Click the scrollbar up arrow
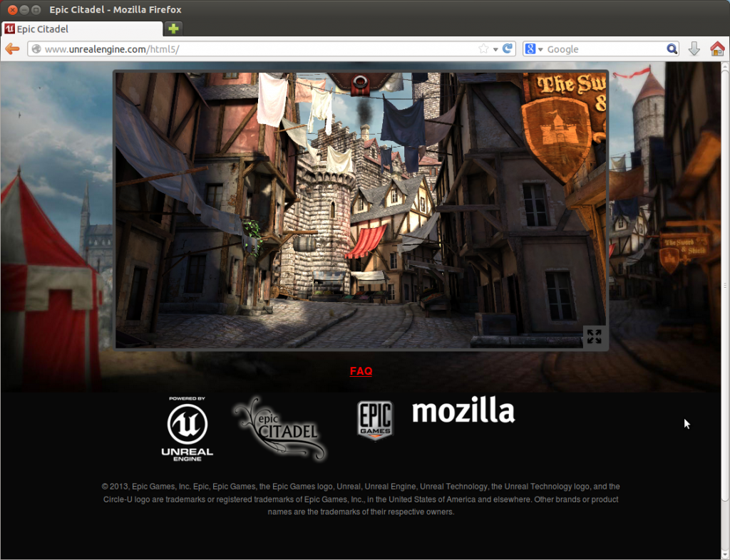 click(725, 66)
